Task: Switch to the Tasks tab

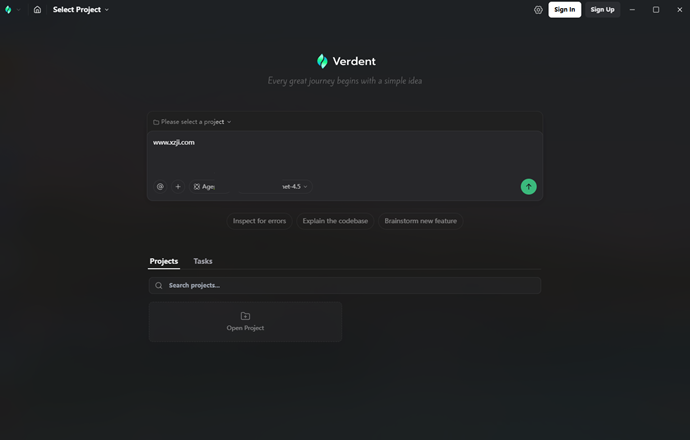Action: tap(203, 261)
